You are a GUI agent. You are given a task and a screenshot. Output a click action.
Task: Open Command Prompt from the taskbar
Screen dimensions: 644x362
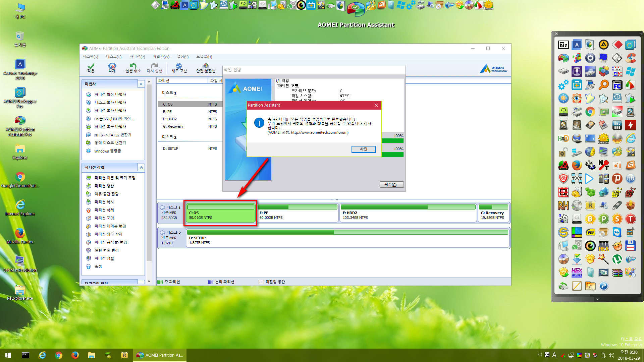pos(25,355)
